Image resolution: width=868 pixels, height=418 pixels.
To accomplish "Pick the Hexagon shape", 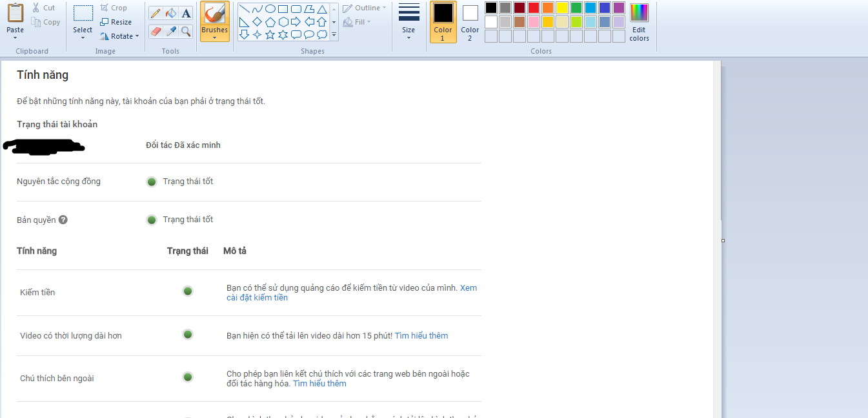I will [283, 22].
